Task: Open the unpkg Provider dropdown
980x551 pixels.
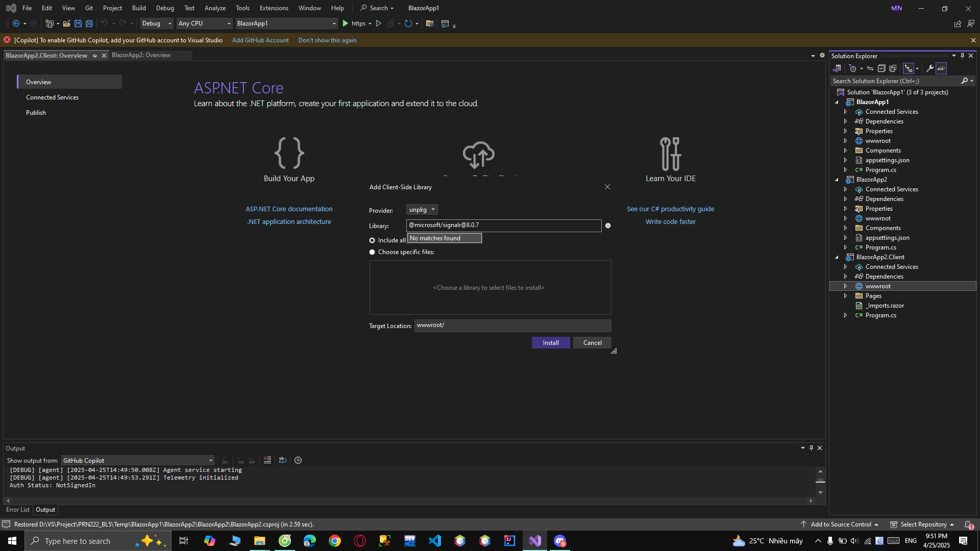Action: (422, 210)
